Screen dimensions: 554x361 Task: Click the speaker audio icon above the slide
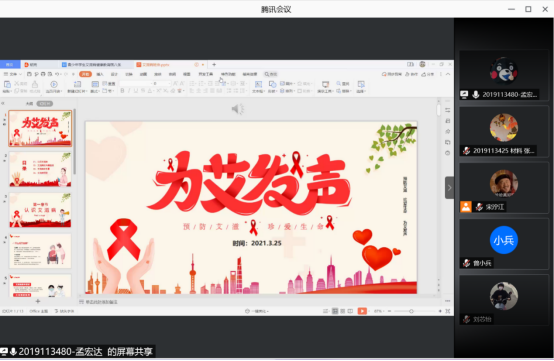[238, 109]
